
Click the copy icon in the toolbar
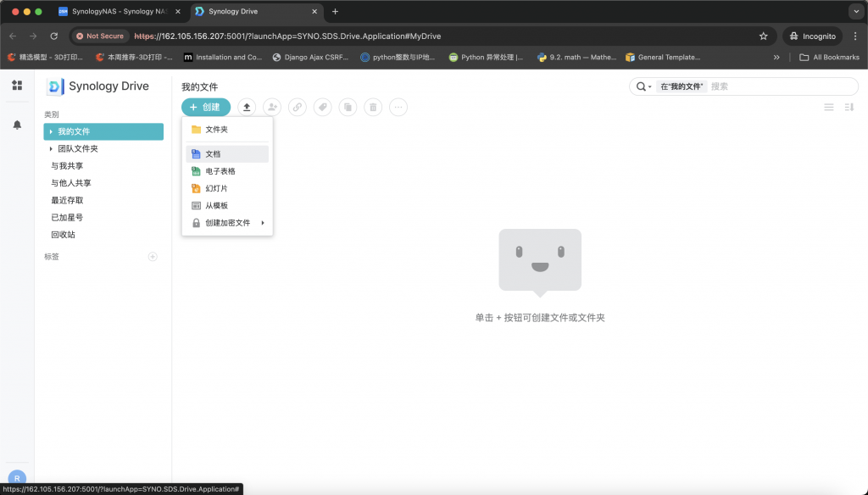[x=348, y=107]
